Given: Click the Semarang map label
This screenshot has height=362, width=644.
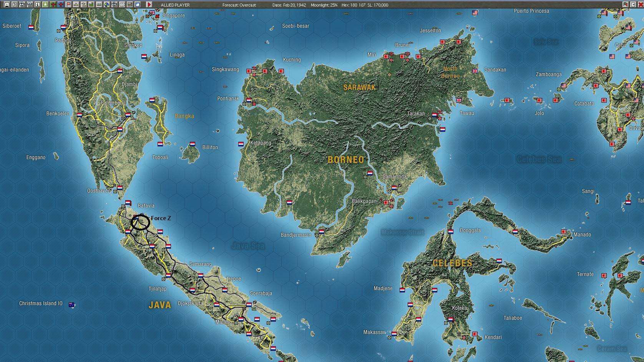Looking at the screenshot, I should click(200, 264).
